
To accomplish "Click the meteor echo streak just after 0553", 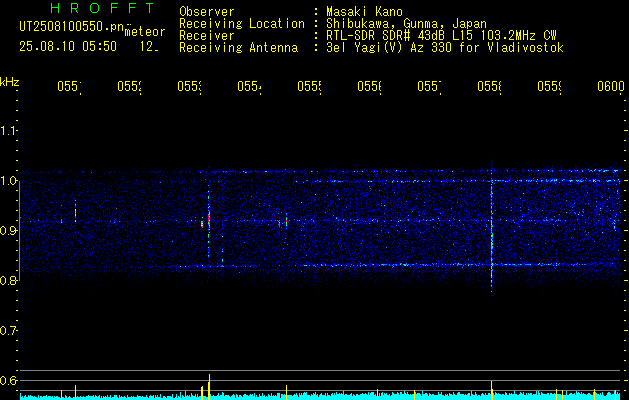I will 209,220.
